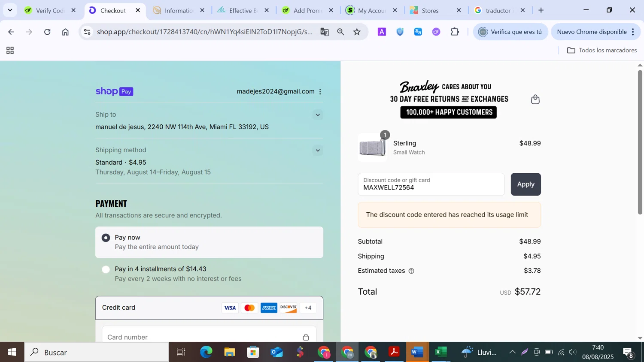Viewport: 644px width, 362px height.
Task: Open account options three-dot menu
Action: 320,92
